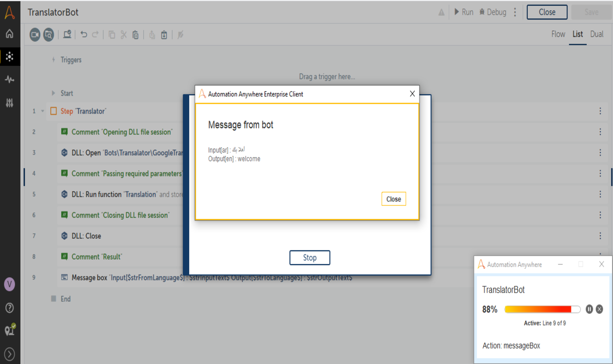Open the Manage settings sliders icon in sidebar
The image size is (613, 364).
click(10, 102)
